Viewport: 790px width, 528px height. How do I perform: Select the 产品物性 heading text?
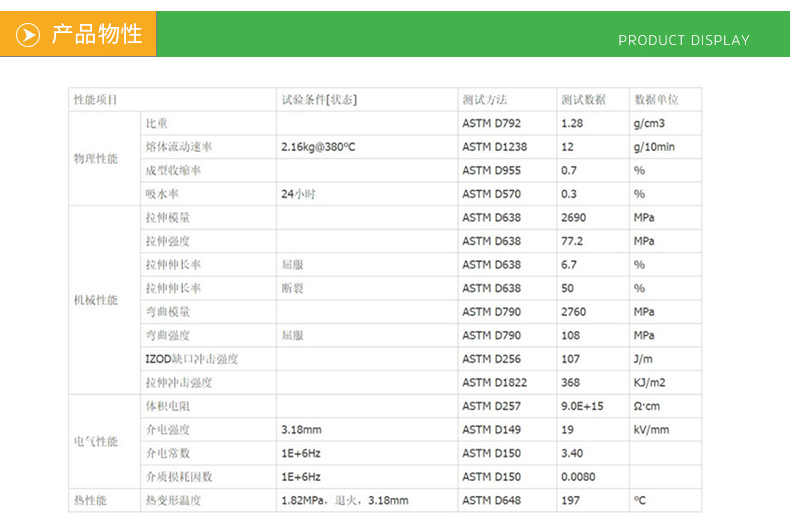click(97, 34)
